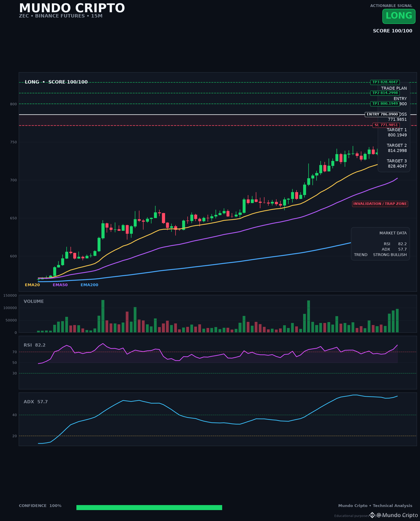The height and width of the screenshot is (521, 420).
Task: Click the 600 price axis label
Action: coord(14,256)
